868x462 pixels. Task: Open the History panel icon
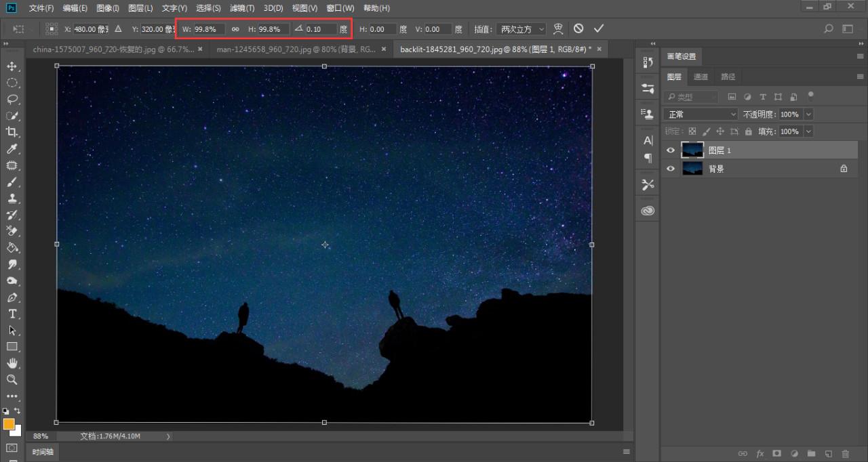[x=648, y=62]
